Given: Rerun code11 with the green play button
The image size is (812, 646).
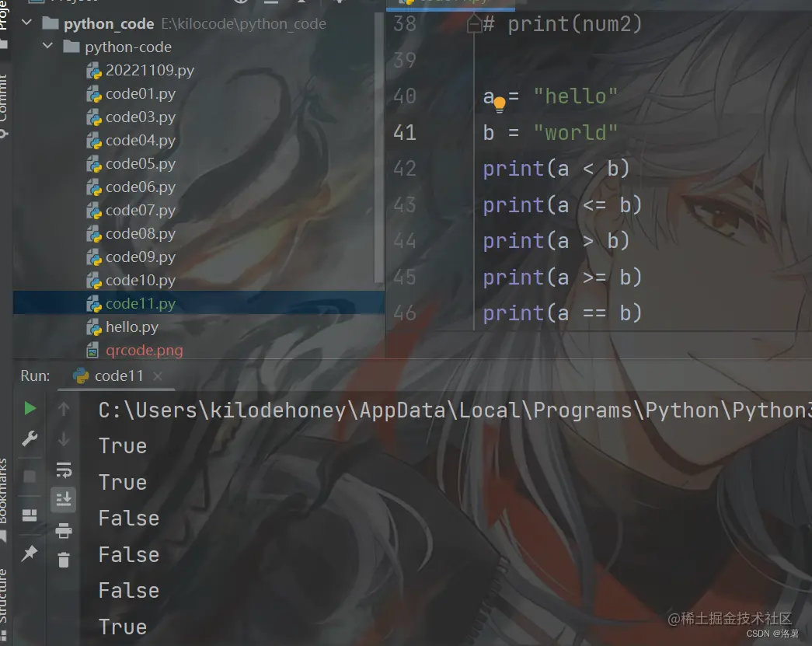Looking at the screenshot, I should tap(30, 409).
